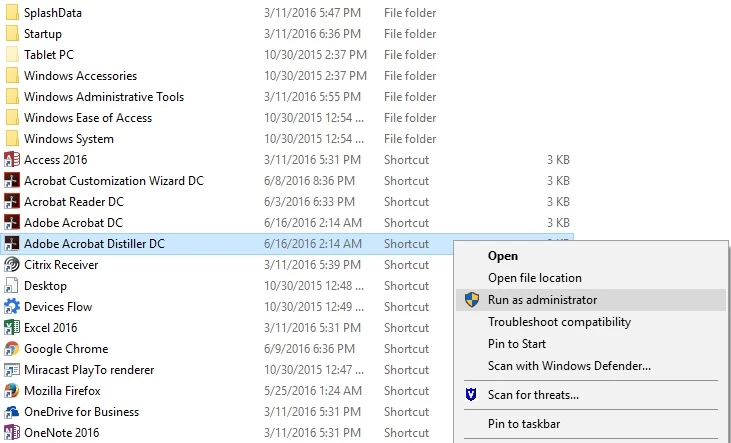Click the Miracast PlayTo renderer icon
Image resolution: width=731 pixels, height=443 pixels.
(12, 370)
